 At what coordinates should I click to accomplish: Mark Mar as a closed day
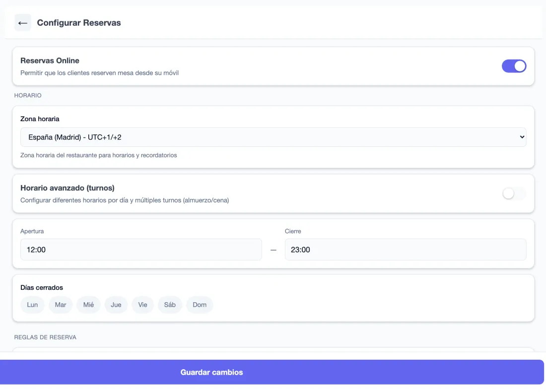[61, 305]
